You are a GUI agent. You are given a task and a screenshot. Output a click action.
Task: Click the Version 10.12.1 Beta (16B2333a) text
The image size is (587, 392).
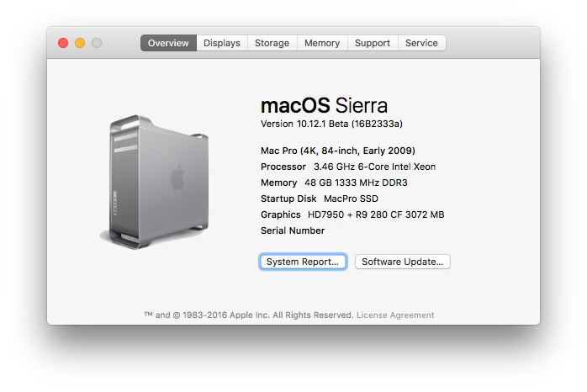pyautogui.click(x=331, y=124)
